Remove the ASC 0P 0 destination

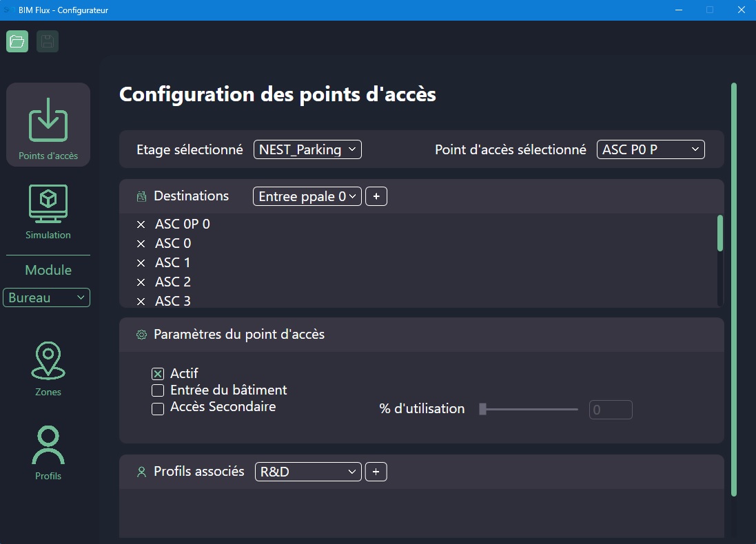[141, 224]
